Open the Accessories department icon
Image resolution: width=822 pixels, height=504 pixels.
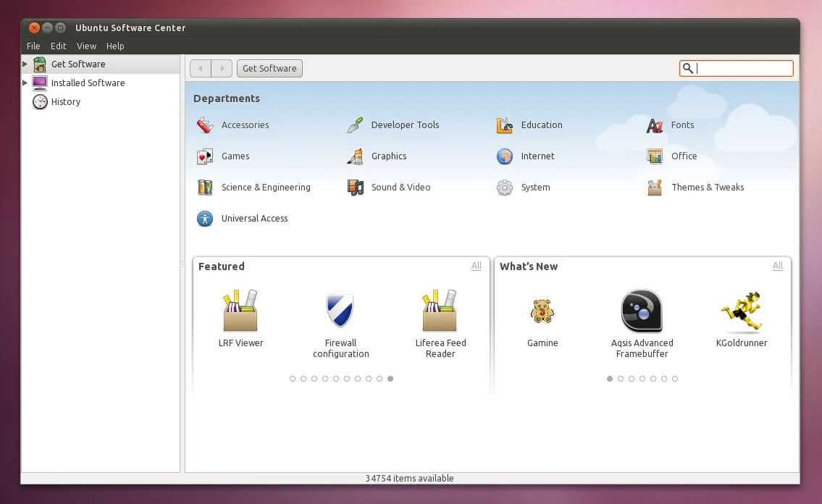205,125
